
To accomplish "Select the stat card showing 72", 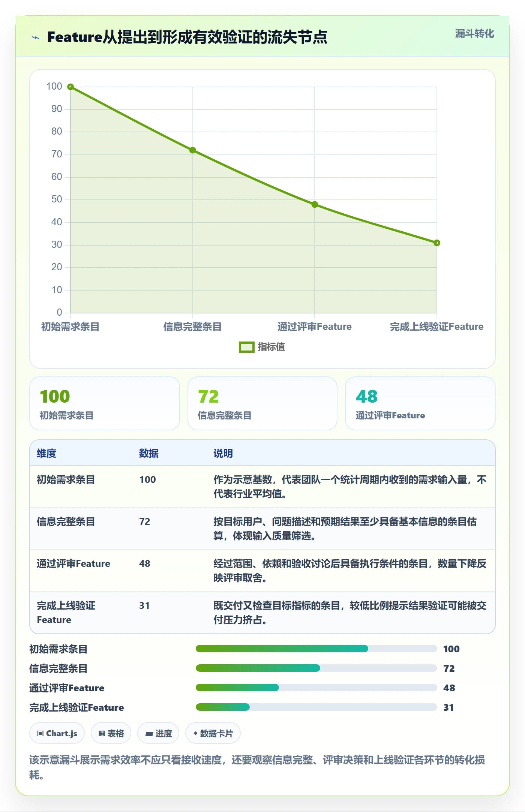I will [262, 403].
